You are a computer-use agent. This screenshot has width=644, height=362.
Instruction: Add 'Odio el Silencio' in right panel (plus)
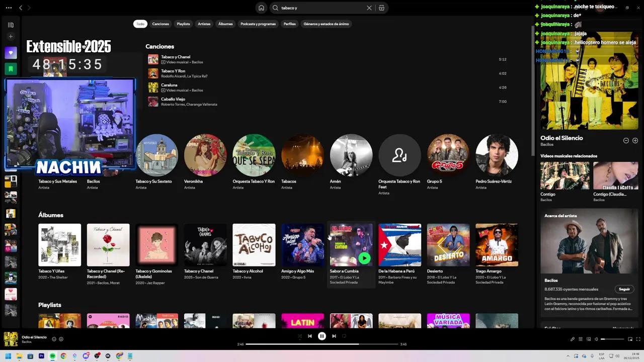tap(635, 141)
